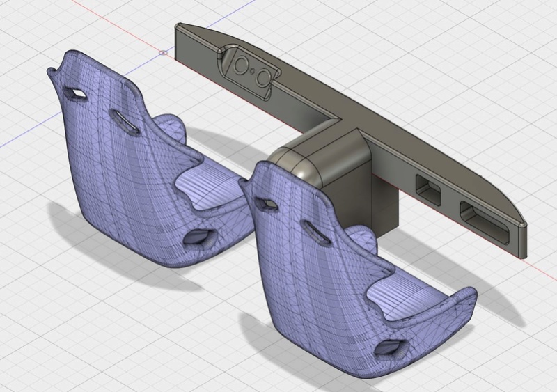Select the long rectangular dashboard pocket
Viewport: 557px width, 392px height.
(x=485, y=223)
